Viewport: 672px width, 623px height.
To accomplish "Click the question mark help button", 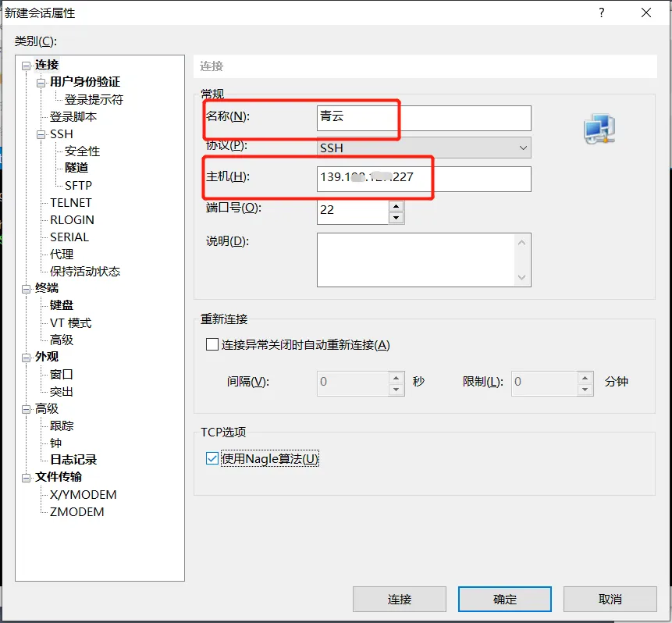I will point(602,13).
